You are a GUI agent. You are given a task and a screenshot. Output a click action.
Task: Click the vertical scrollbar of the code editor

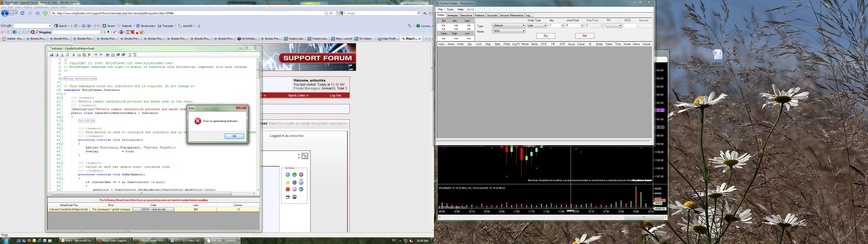point(258,124)
